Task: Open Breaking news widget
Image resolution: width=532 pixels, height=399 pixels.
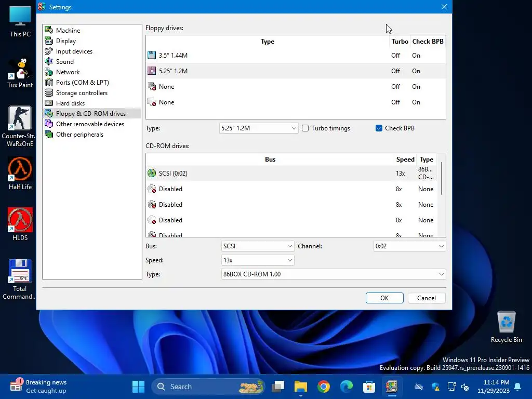Action: (x=38, y=387)
